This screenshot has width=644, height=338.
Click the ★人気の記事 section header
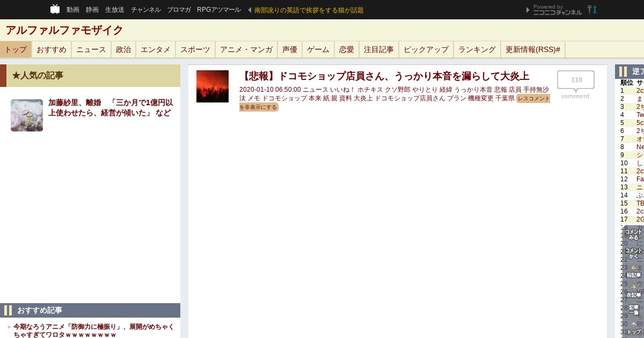[90, 76]
